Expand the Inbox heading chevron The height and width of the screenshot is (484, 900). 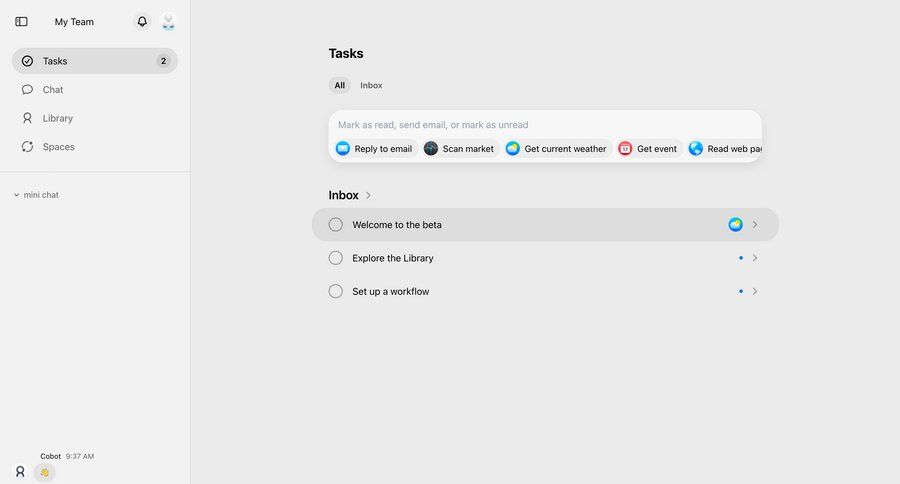click(x=369, y=196)
